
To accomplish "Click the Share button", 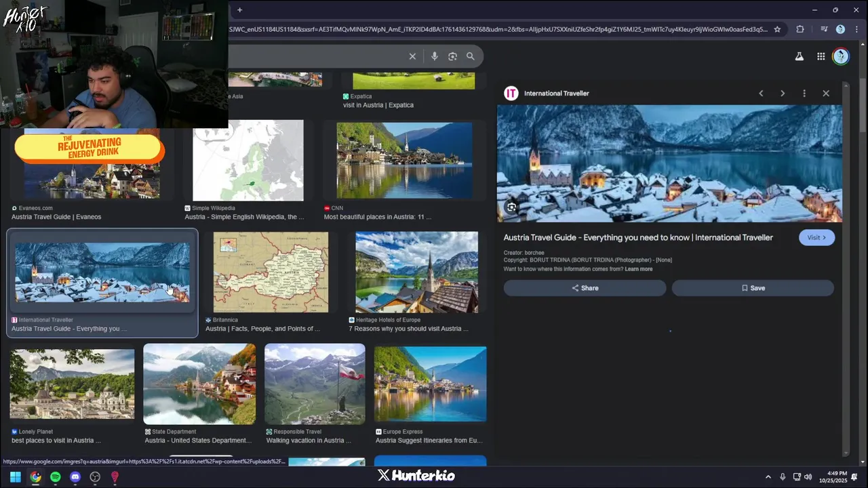I will (x=585, y=288).
